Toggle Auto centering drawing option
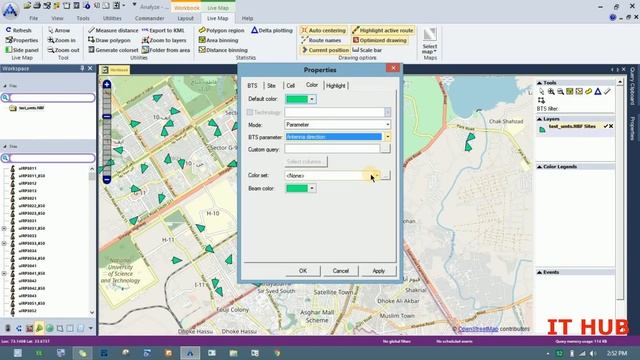The height and width of the screenshot is (360, 640). tap(323, 30)
